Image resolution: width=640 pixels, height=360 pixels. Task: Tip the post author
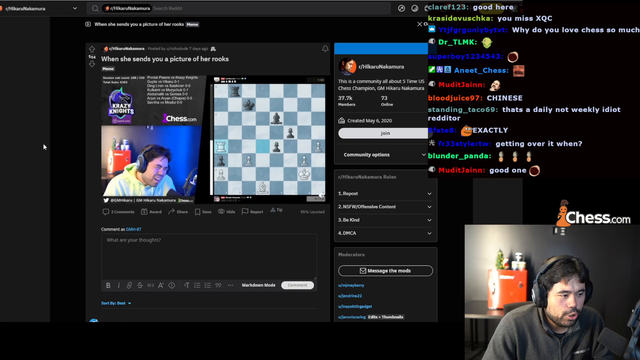[276, 210]
